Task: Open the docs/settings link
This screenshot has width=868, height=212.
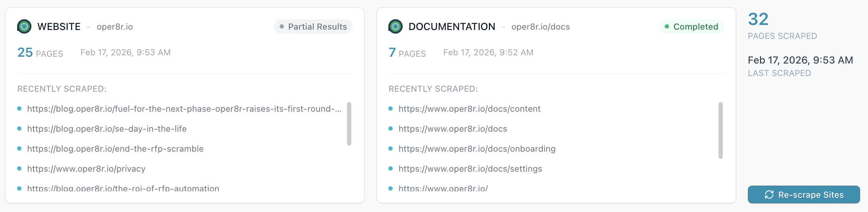Action: point(470,169)
